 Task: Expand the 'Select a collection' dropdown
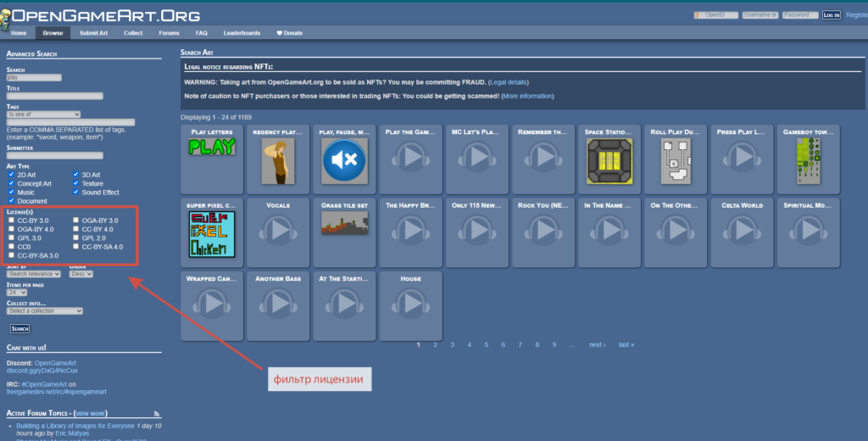tap(45, 310)
